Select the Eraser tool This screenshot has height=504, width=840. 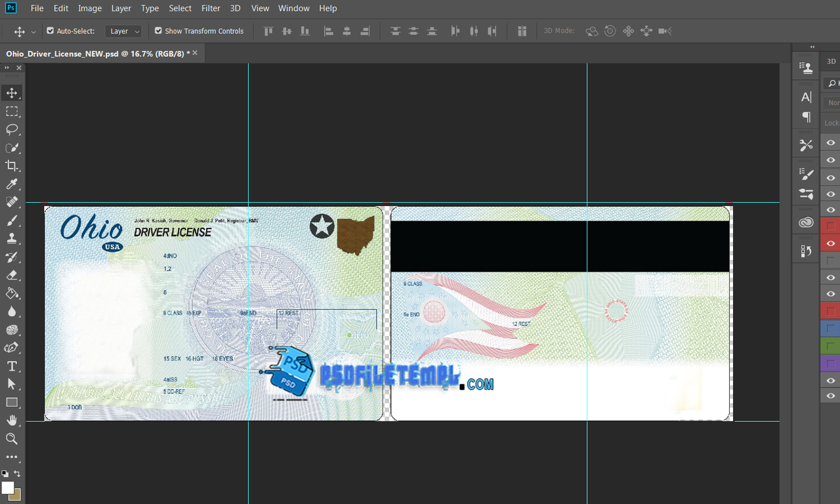(x=12, y=275)
